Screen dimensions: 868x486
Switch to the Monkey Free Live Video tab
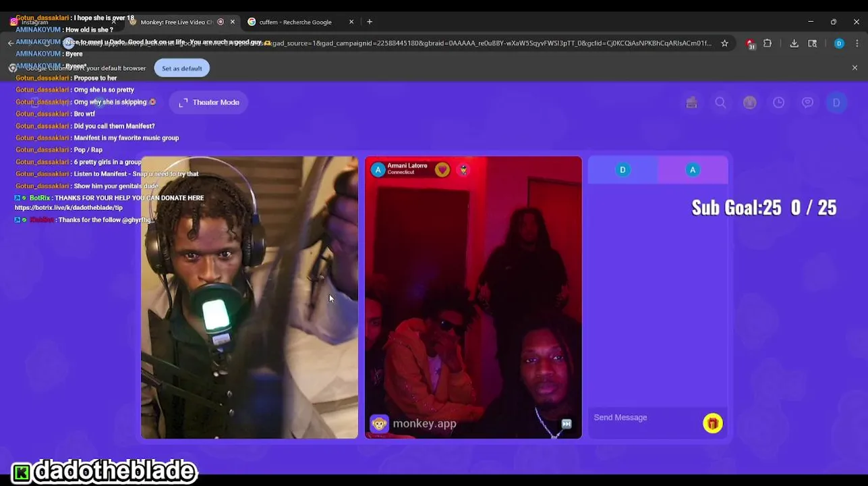175,22
